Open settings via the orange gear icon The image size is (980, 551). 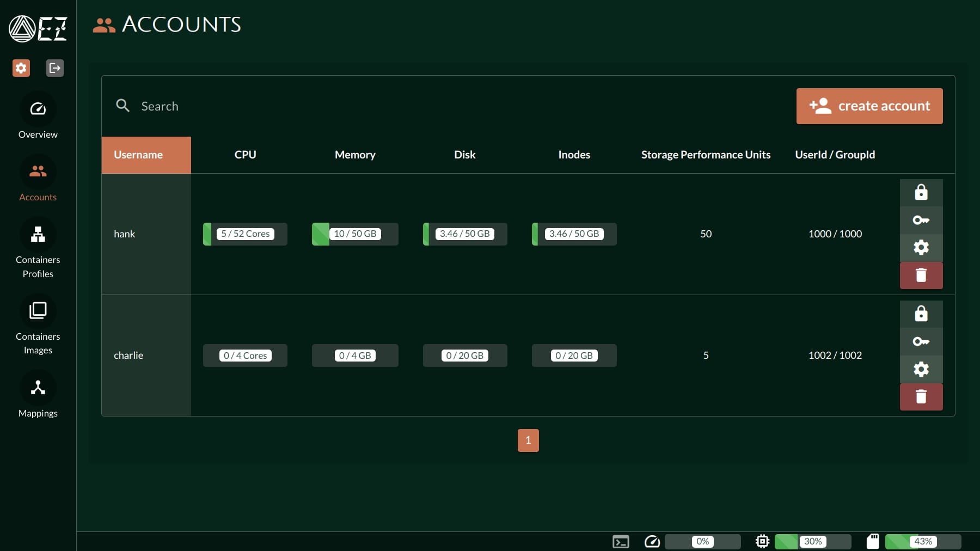(x=21, y=68)
